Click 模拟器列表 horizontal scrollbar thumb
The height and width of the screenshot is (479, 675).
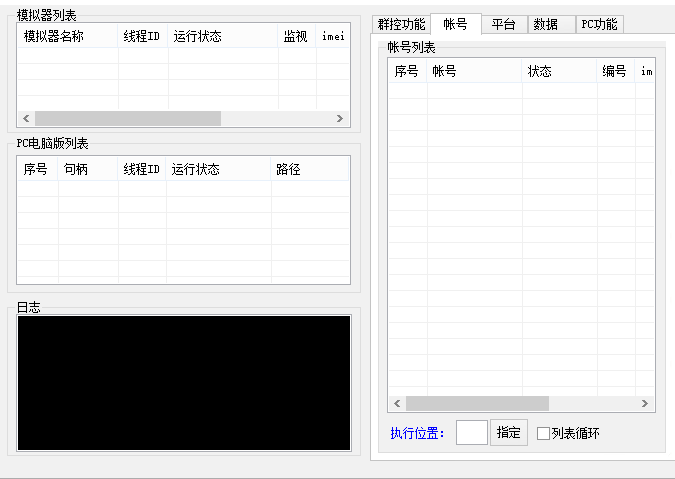point(127,118)
